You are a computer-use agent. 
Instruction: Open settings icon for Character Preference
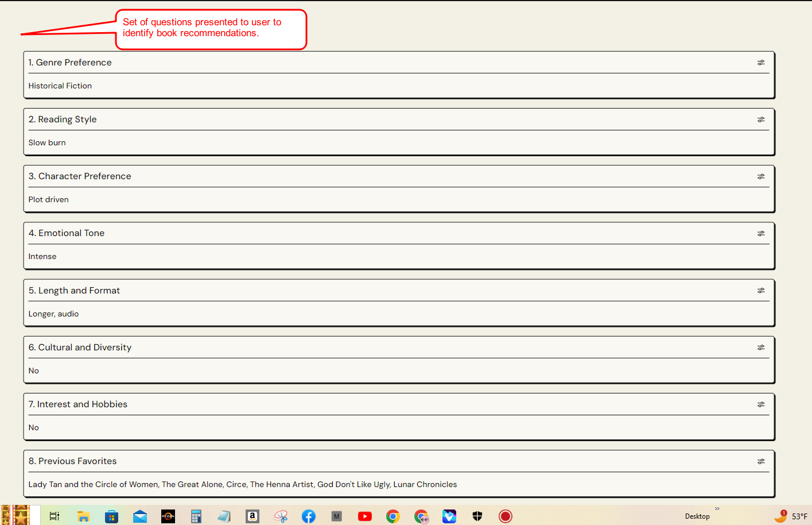coord(761,176)
